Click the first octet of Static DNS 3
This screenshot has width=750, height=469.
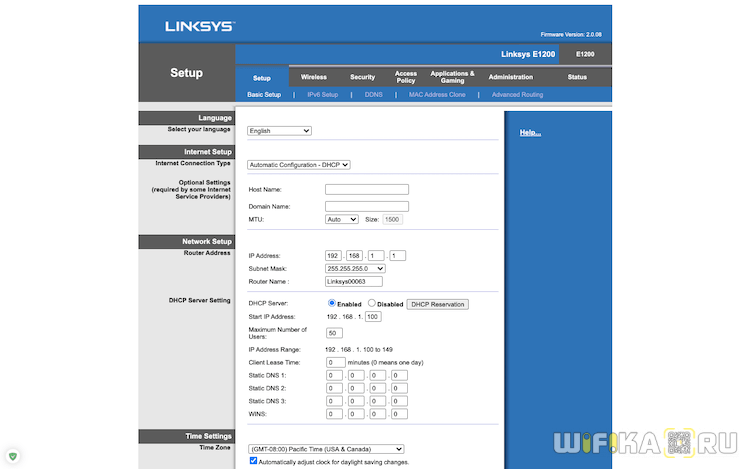[334, 401]
